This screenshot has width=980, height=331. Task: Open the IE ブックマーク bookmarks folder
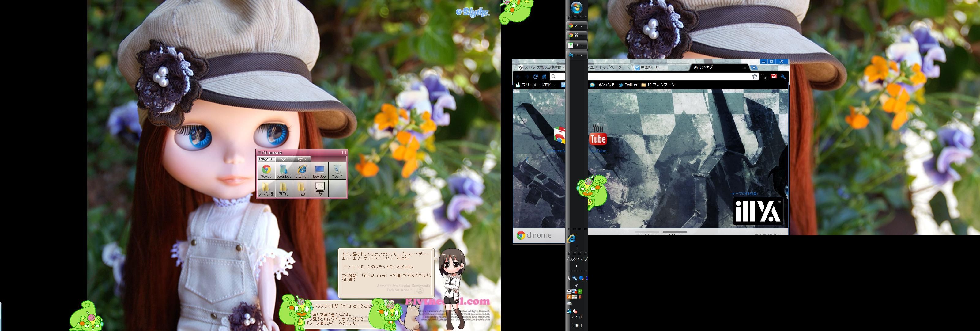[658, 85]
